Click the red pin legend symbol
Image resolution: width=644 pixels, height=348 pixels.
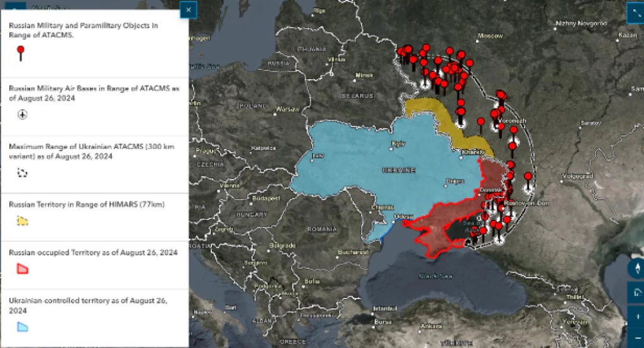click(21, 53)
